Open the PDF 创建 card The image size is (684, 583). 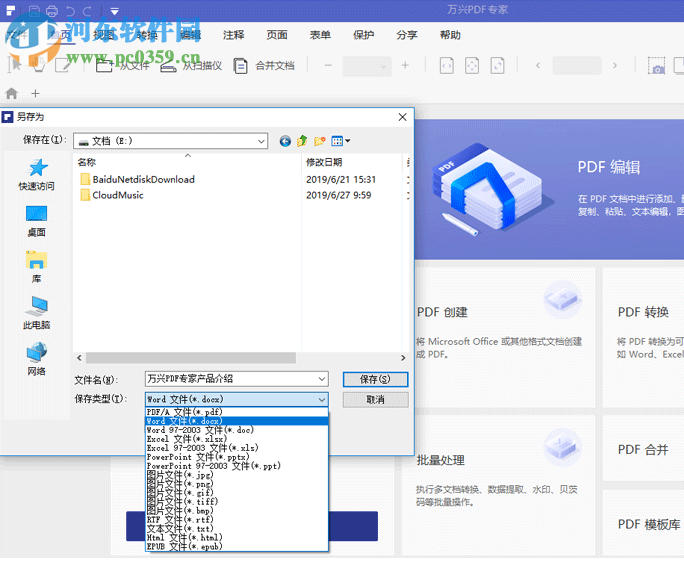point(505,338)
